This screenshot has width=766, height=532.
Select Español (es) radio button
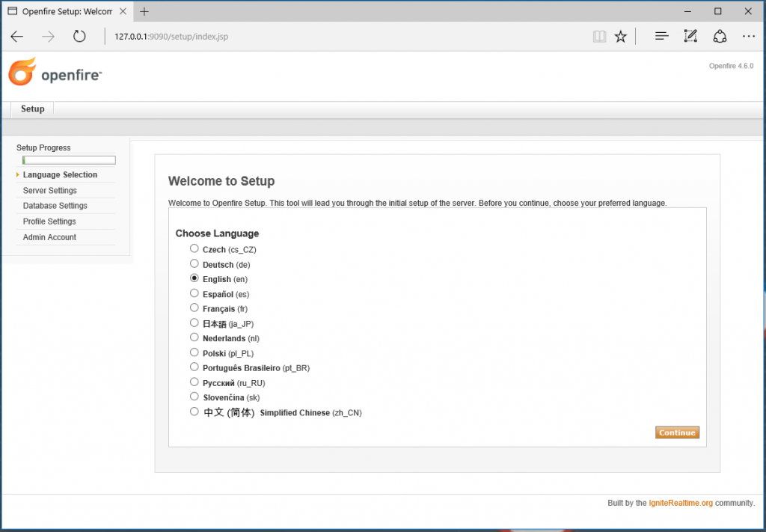point(194,293)
